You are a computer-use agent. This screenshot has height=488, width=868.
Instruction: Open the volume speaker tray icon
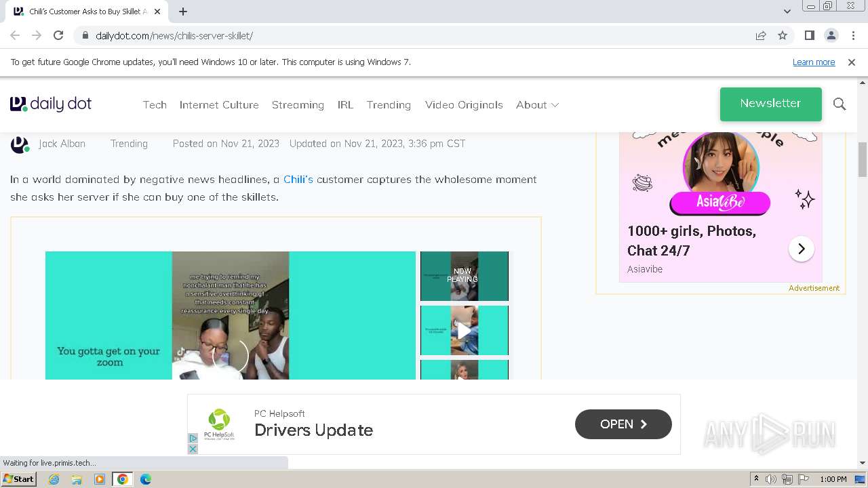[771, 479]
